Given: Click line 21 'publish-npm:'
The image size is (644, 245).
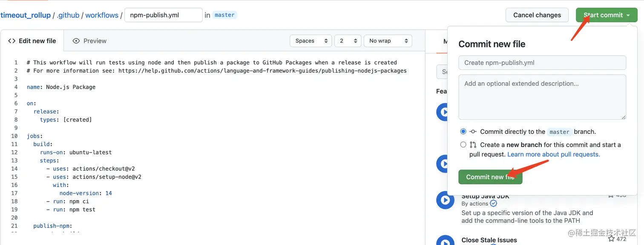Looking at the screenshot, I should tap(53, 226).
